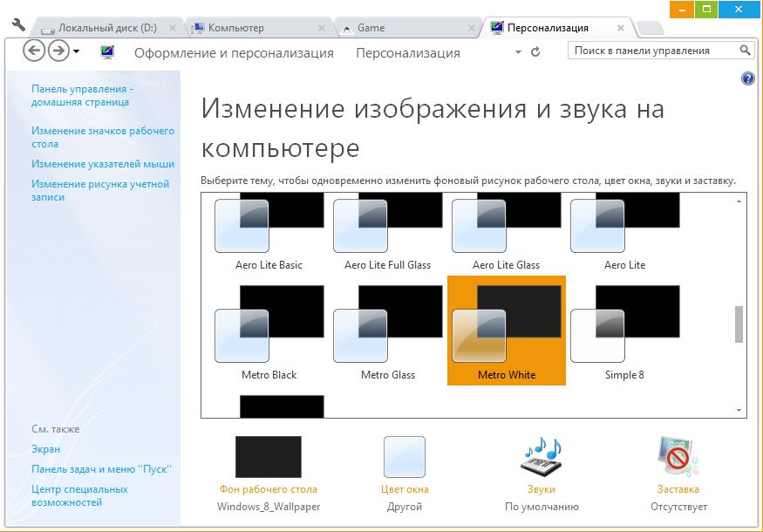Select the Metro Glass theme
This screenshot has width=763, height=532.
(388, 331)
